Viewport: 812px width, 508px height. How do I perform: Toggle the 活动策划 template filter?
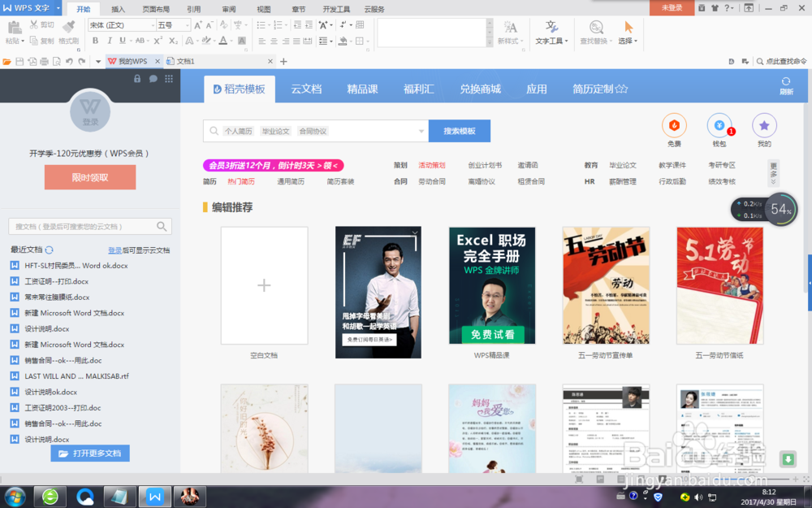(x=433, y=164)
